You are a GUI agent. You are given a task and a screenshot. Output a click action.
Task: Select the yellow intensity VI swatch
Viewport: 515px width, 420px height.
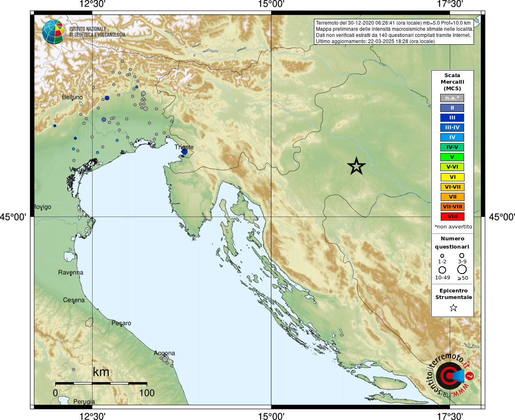click(x=452, y=177)
